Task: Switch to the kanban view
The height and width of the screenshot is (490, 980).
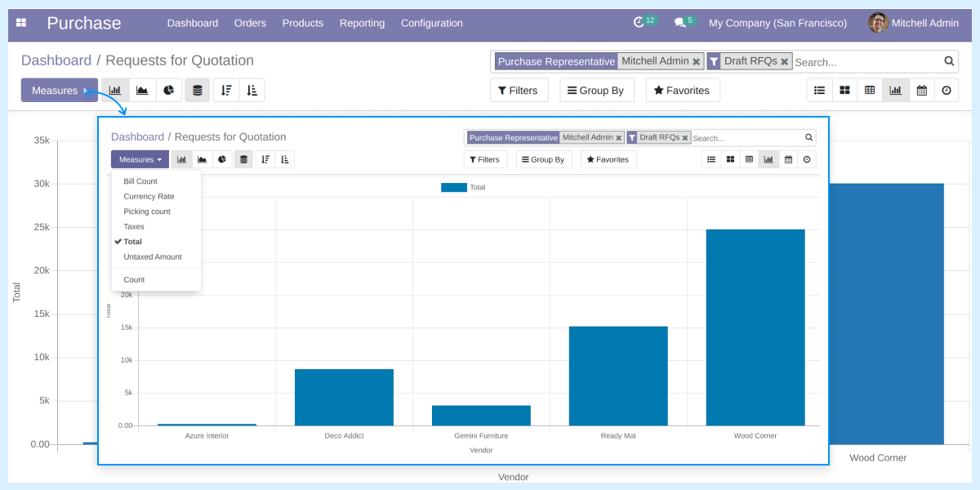Action: [x=844, y=90]
